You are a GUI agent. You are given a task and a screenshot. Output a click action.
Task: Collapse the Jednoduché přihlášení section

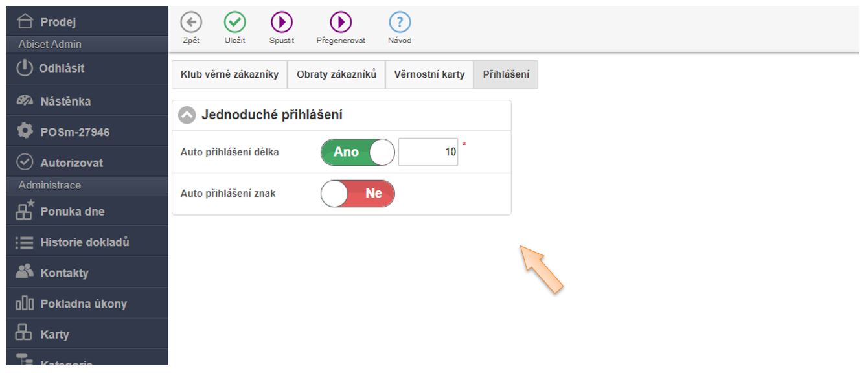point(187,115)
